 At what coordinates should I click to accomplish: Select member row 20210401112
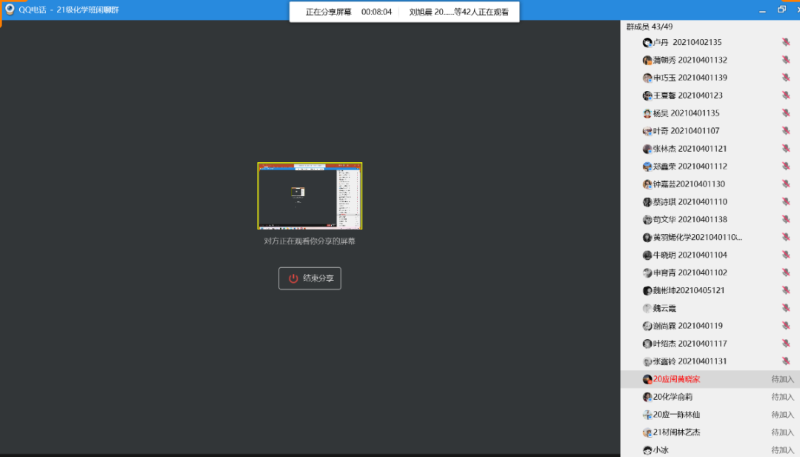710,166
